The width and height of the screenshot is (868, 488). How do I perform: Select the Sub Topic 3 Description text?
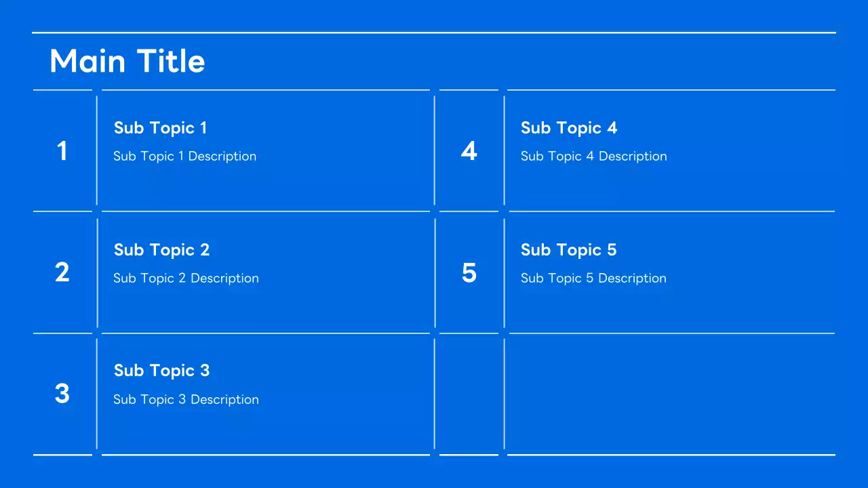[186, 400]
